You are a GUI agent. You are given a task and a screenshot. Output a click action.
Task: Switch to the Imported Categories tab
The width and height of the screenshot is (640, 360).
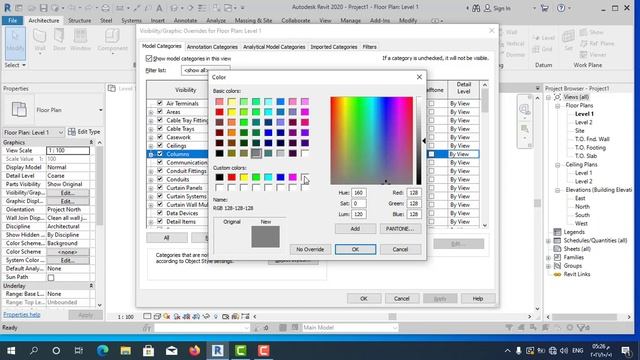333,47
